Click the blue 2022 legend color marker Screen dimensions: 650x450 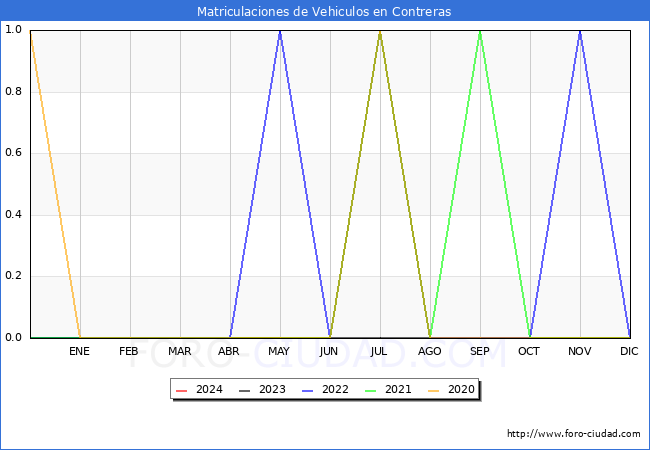(308, 391)
